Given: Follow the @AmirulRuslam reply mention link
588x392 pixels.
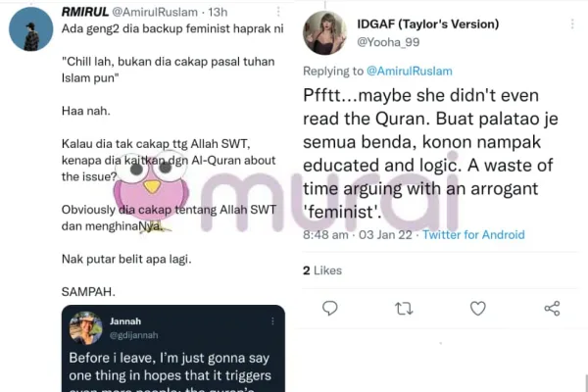Looking at the screenshot, I should click(409, 71).
